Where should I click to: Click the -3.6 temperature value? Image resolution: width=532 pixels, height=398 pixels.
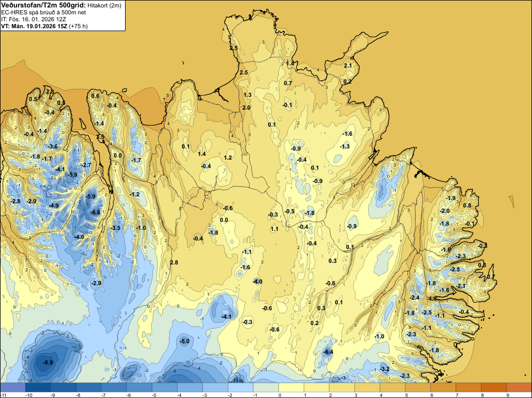point(53,146)
